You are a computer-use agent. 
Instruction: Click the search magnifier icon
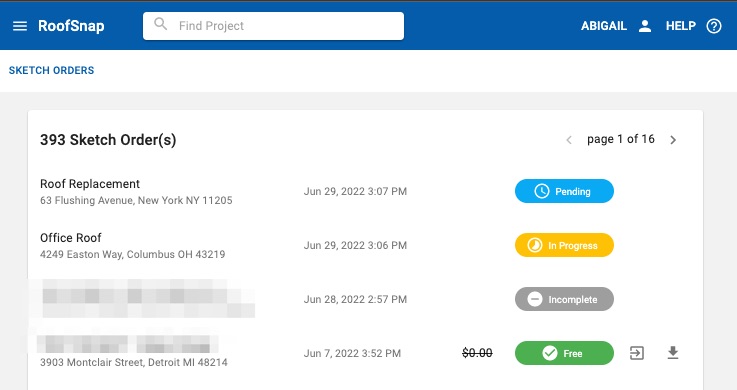(161, 24)
